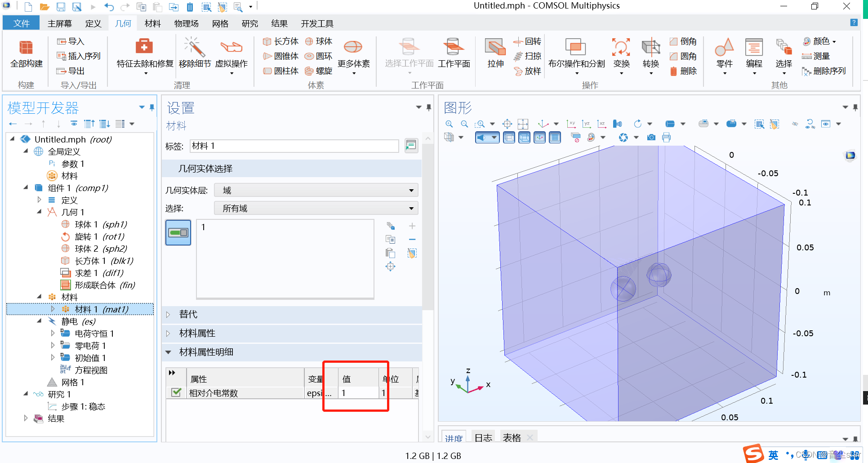This screenshot has height=463, width=868.
Task: Click the Delete (删除) entities icon
Action: click(683, 71)
